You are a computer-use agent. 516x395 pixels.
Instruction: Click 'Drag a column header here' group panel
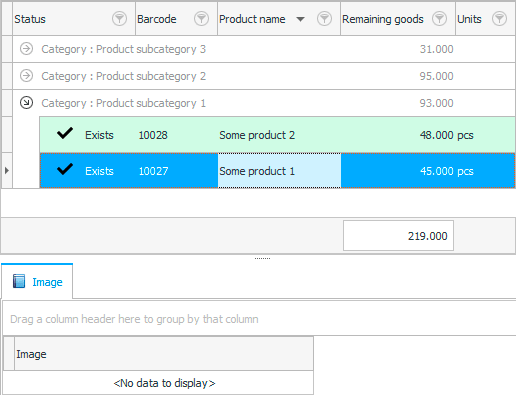(260, 319)
